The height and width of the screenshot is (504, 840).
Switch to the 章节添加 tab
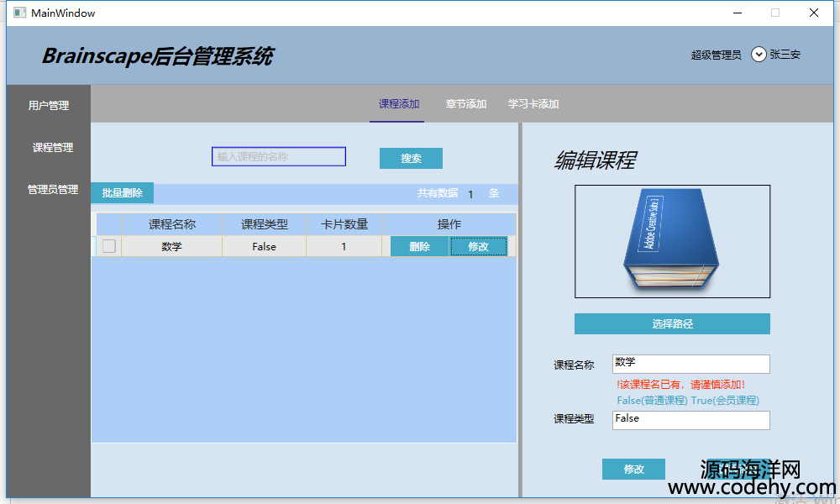point(465,104)
